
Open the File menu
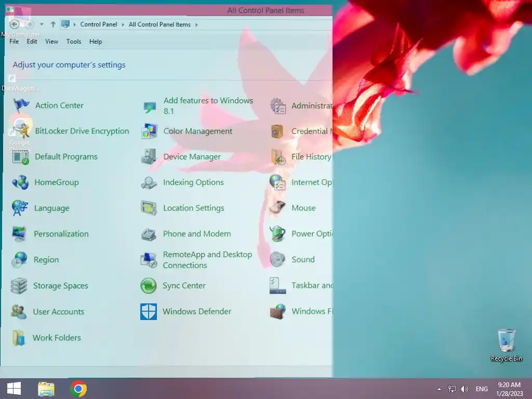click(14, 42)
